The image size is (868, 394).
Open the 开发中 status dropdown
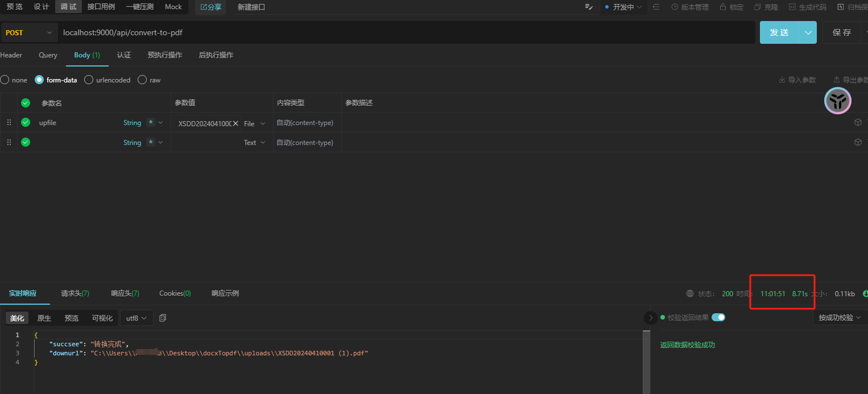click(x=623, y=7)
